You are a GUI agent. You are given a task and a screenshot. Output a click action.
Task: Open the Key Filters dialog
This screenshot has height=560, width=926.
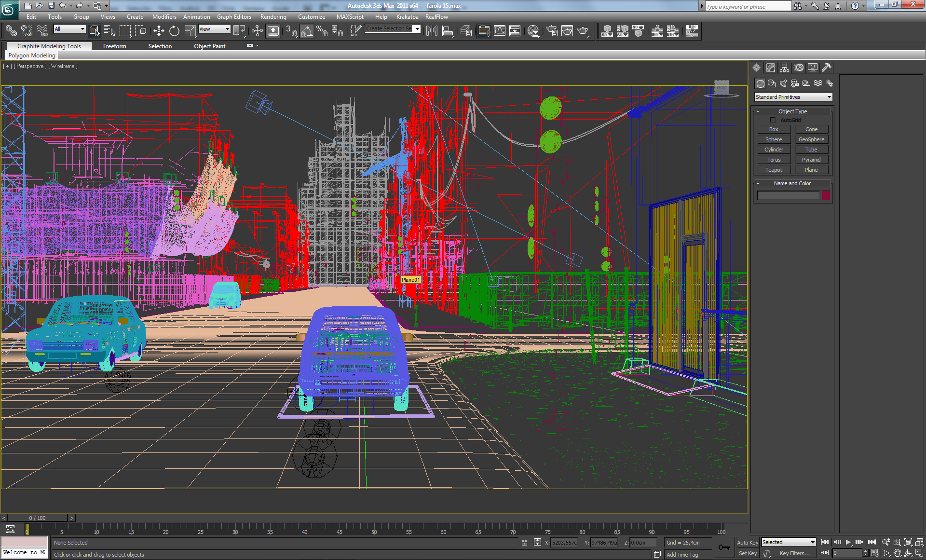click(794, 553)
